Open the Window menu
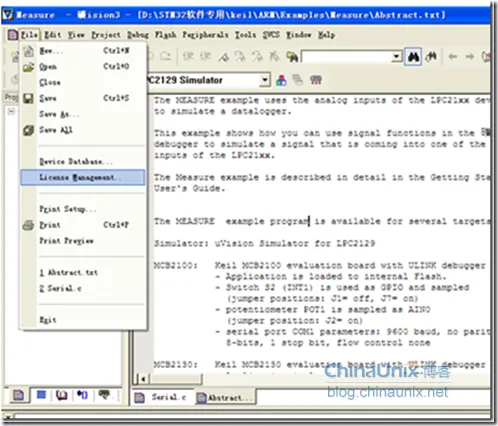 pos(298,35)
